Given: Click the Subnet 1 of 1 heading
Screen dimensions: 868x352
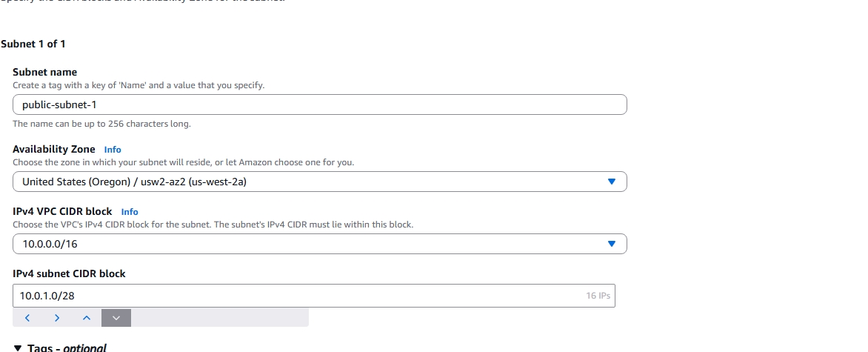Looking at the screenshot, I should 33,44.
